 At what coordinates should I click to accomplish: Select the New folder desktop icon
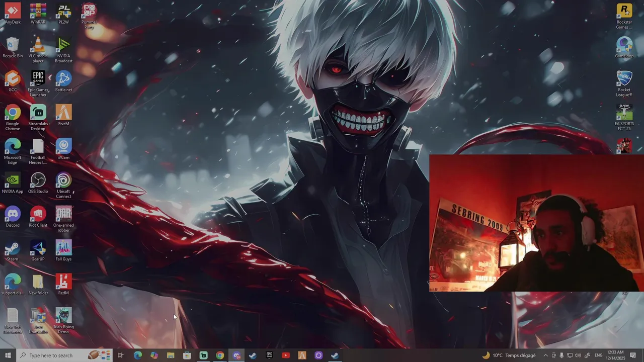38,284
